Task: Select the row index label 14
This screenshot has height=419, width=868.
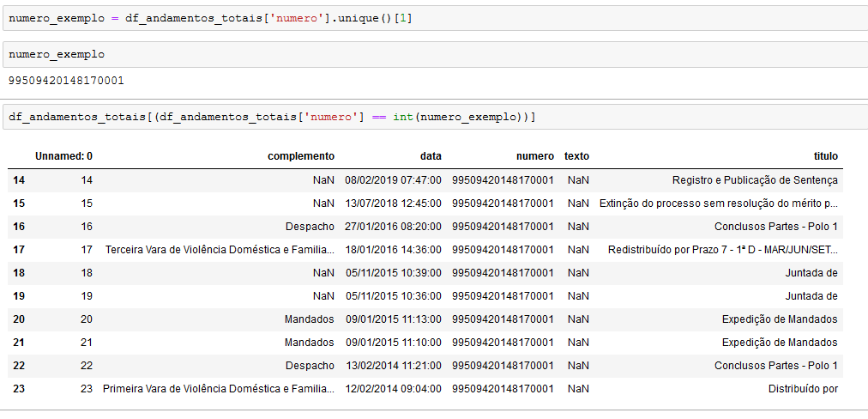Action: click(19, 179)
